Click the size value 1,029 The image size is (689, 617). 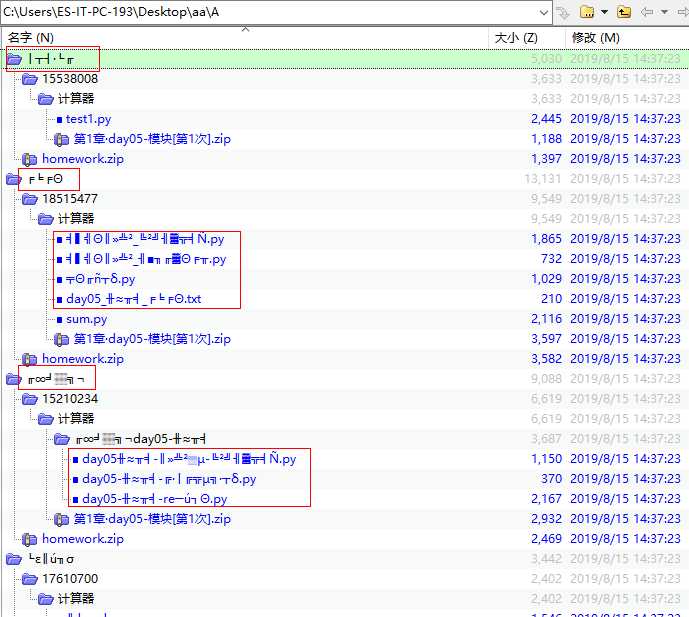tap(546, 279)
